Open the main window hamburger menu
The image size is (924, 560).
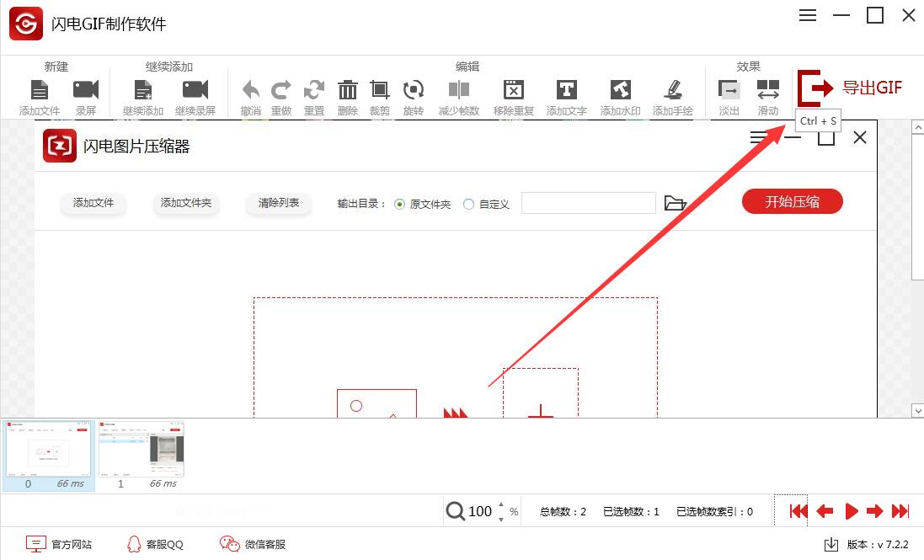coord(807,14)
